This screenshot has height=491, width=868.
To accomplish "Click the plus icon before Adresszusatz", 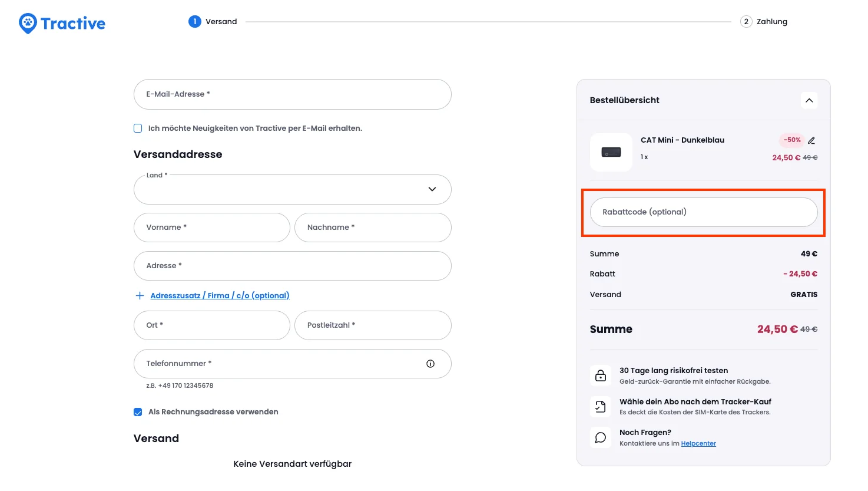I will point(140,295).
